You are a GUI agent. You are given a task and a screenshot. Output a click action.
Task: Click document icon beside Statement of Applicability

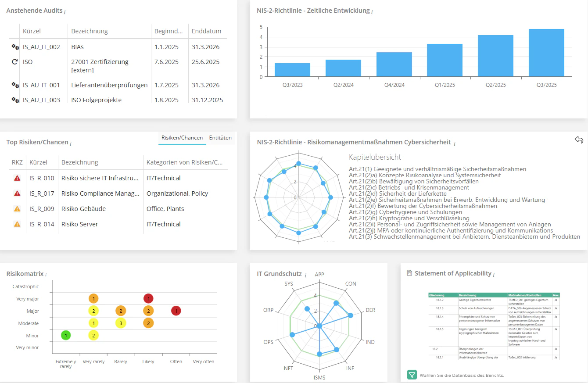point(409,273)
